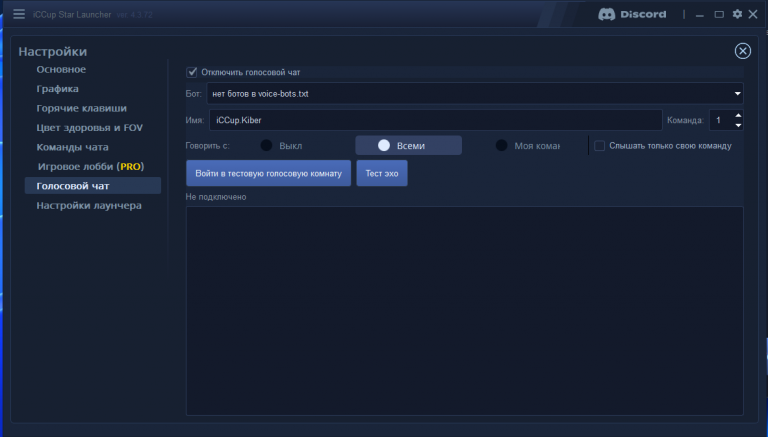Image resolution: width=768 pixels, height=437 pixels.
Task: Open 'Игровое лобби (PRO)' section
Action: (91, 167)
